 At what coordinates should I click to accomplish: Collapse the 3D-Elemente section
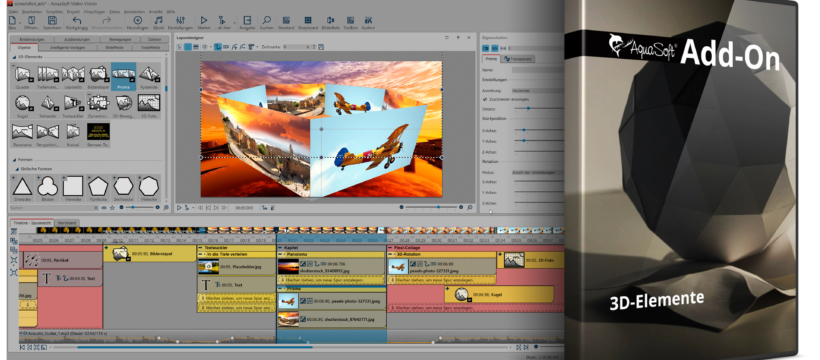14,57
